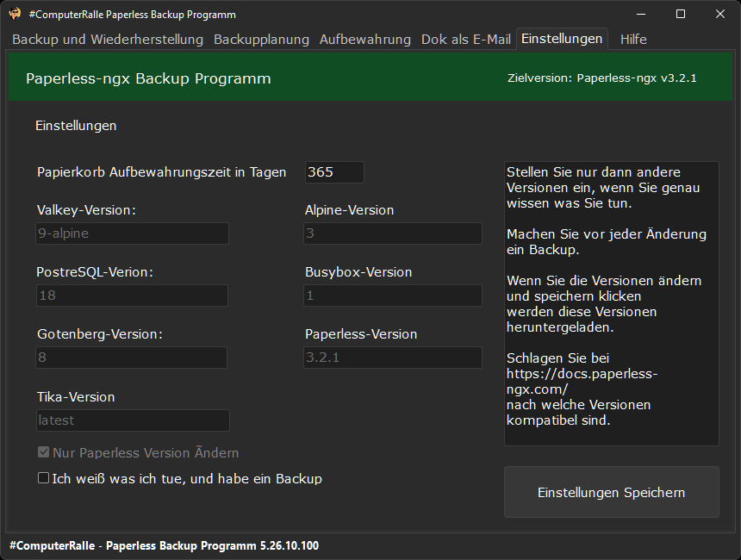The image size is (741, 560).
Task: Open the Aufbewahrung tab
Action: (365, 40)
